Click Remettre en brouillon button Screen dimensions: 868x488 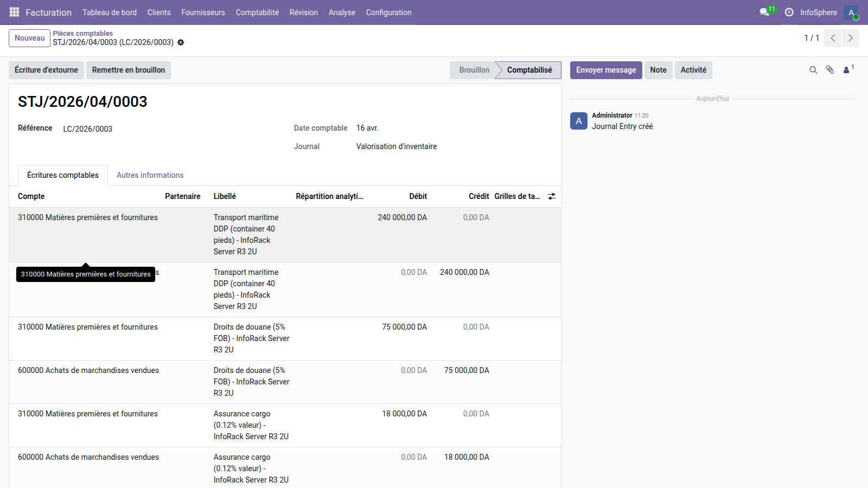click(x=129, y=70)
